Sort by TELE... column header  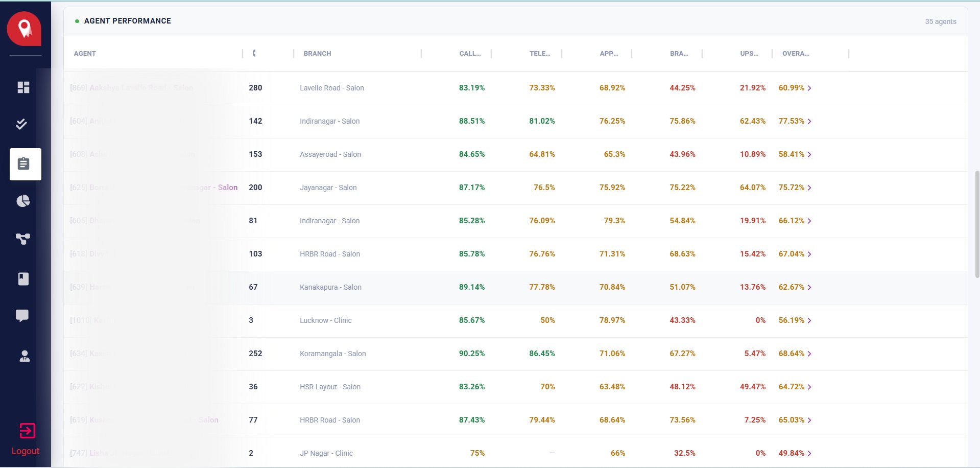tap(540, 53)
